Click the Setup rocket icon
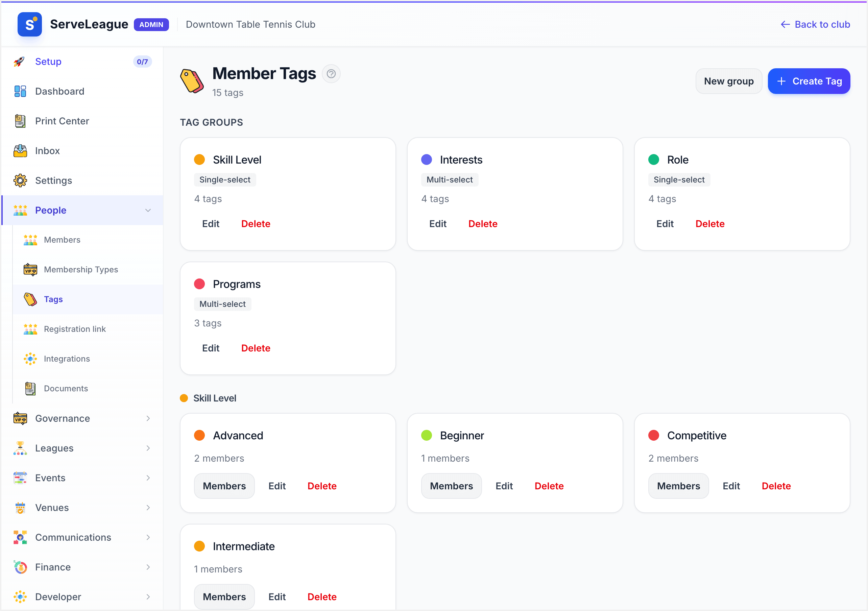Viewport: 868px width, 611px height. 20,62
